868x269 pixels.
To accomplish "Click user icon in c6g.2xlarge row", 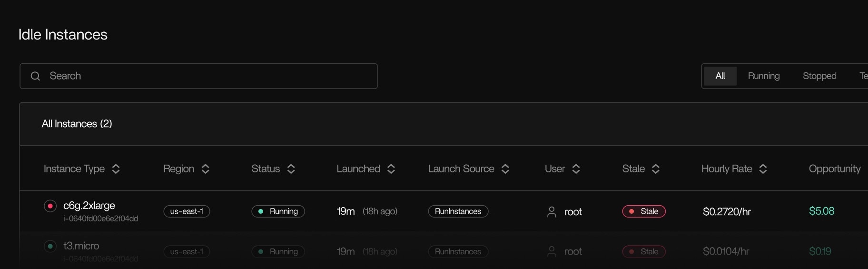I will 552,212.
